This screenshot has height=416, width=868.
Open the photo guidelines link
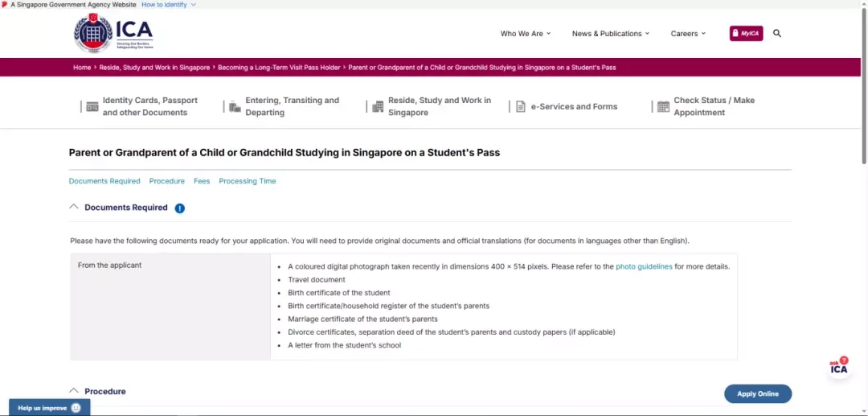pyautogui.click(x=644, y=266)
